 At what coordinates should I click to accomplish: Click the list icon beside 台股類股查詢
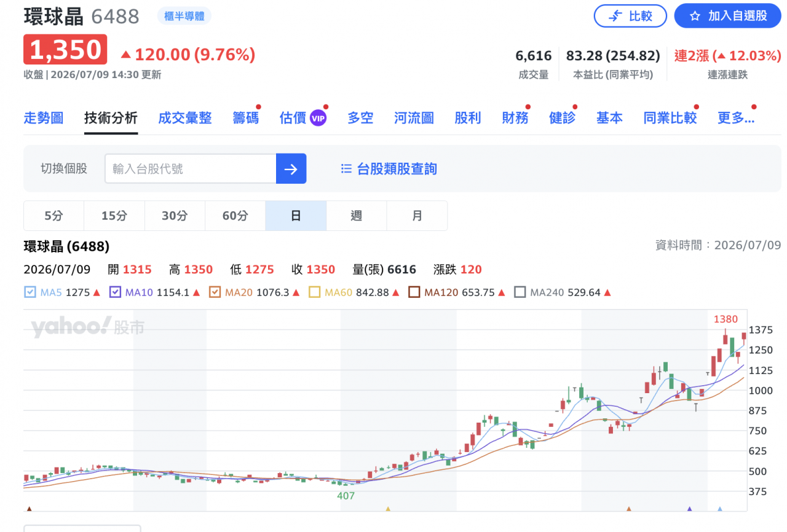[x=346, y=169]
